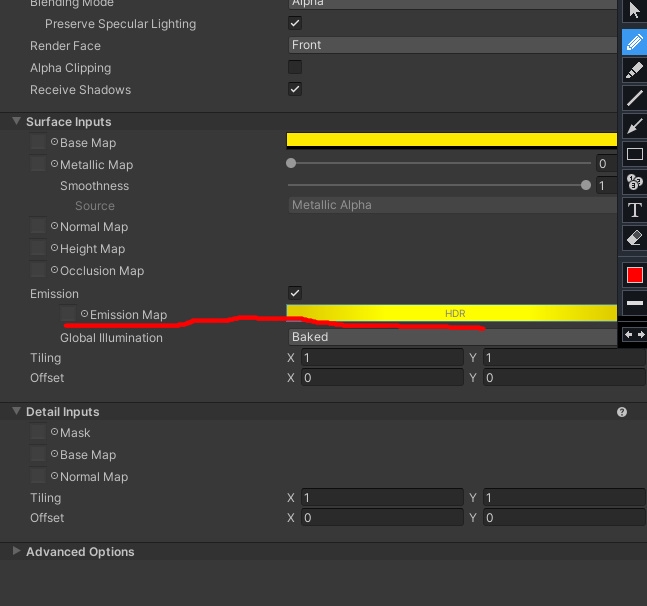Select the pen drawing tool
647x606 pixels.
coord(634,41)
